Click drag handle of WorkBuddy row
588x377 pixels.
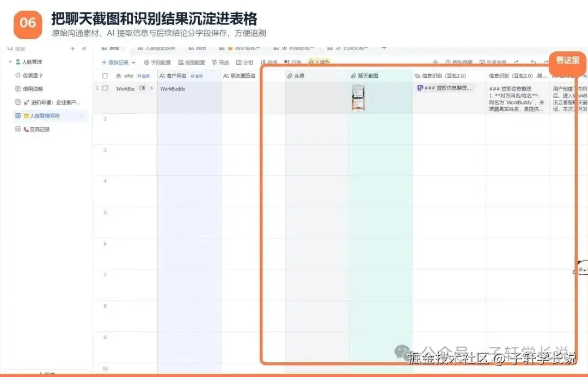point(97,89)
